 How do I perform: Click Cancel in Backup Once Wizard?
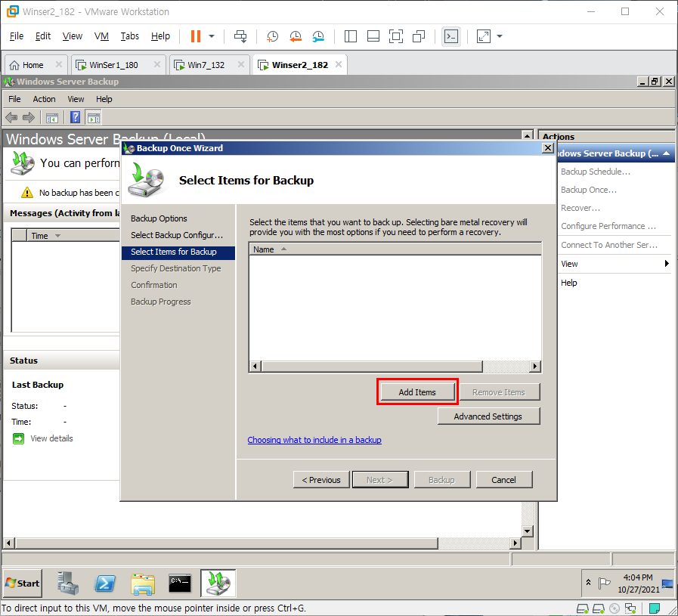pyautogui.click(x=503, y=480)
